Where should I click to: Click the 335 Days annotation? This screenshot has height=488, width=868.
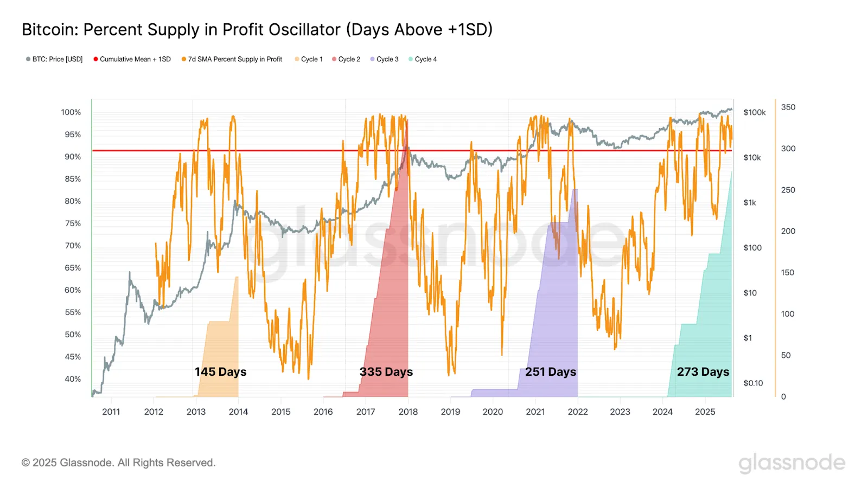pyautogui.click(x=386, y=372)
